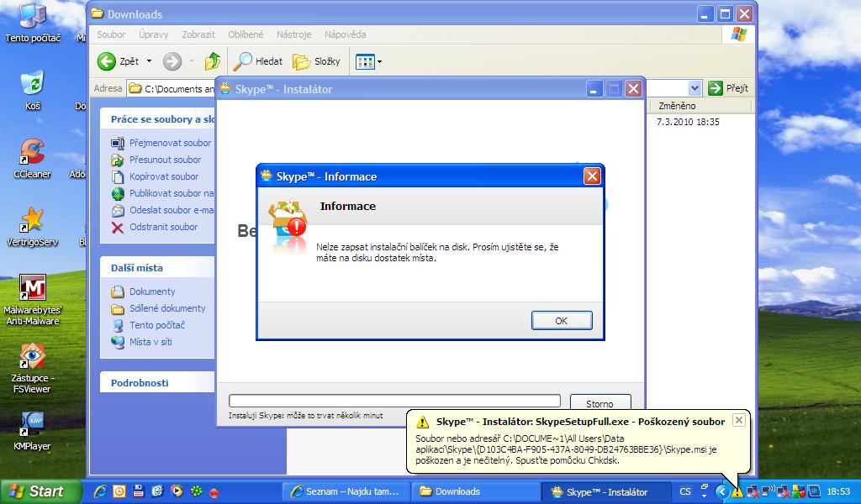Open Hledat search in Downloads
The width and height of the screenshot is (861, 504).
pyautogui.click(x=258, y=60)
